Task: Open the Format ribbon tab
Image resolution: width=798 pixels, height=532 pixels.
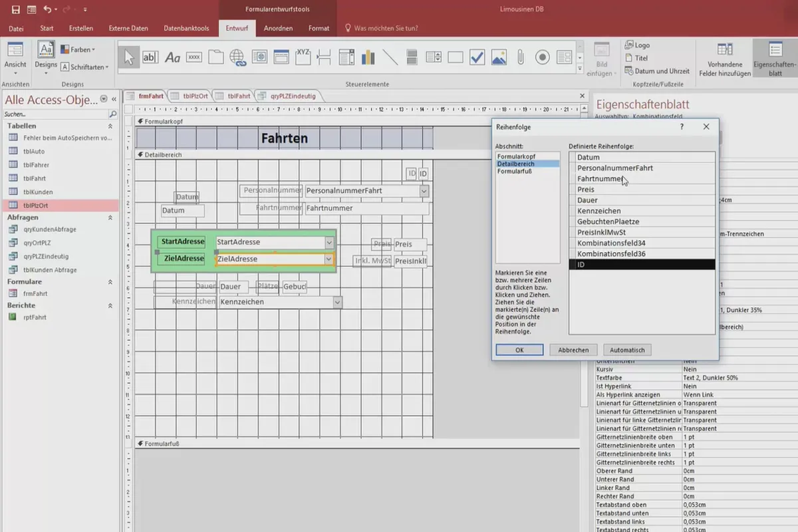Action: click(319, 29)
